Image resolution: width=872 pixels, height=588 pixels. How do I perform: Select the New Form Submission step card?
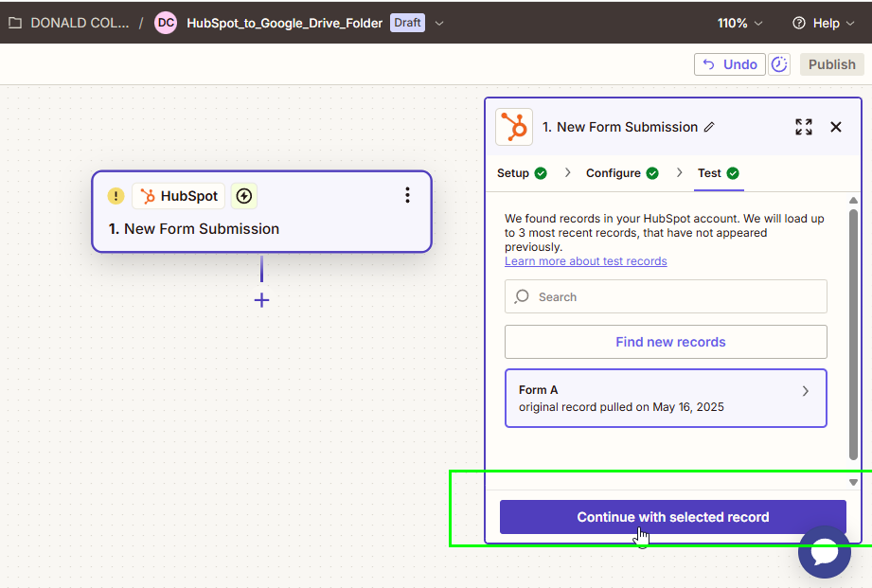262,211
